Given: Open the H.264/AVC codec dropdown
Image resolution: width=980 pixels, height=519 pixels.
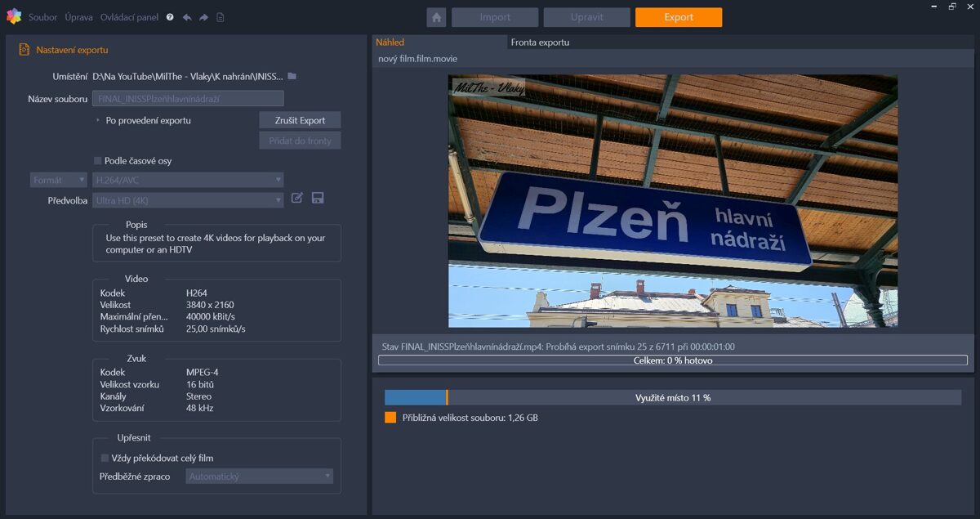Looking at the screenshot, I should pos(188,179).
